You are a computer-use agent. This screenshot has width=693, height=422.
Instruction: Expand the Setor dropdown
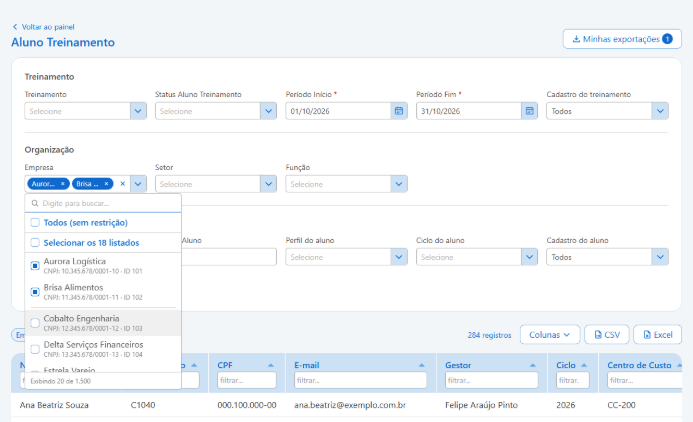point(268,184)
